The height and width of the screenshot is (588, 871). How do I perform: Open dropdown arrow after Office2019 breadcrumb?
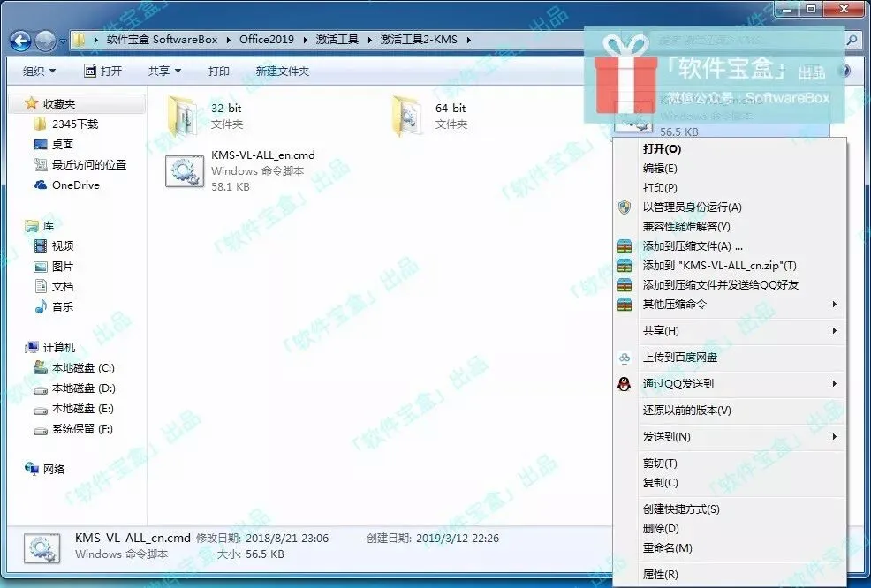click(305, 40)
